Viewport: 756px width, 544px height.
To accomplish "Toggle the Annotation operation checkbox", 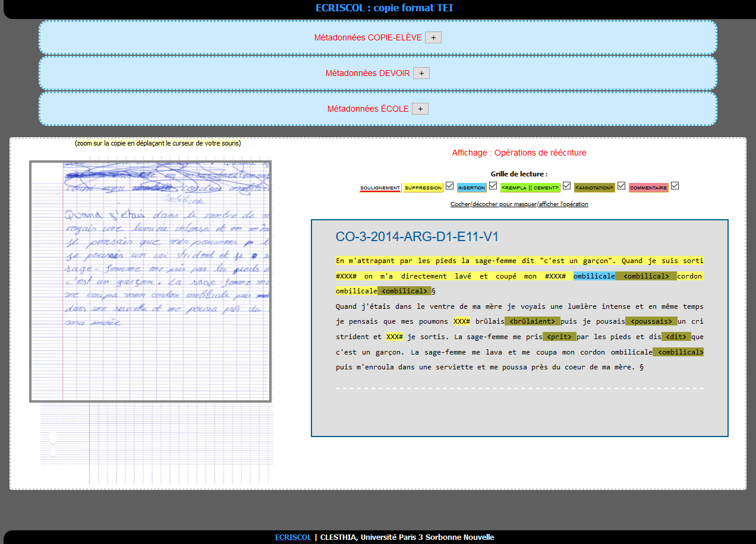I will point(621,186).
